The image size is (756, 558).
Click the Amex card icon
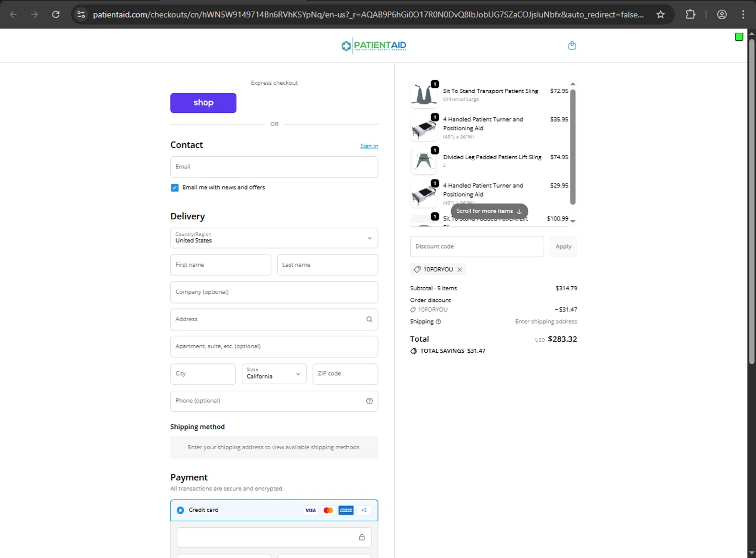[x=346, y=510]
